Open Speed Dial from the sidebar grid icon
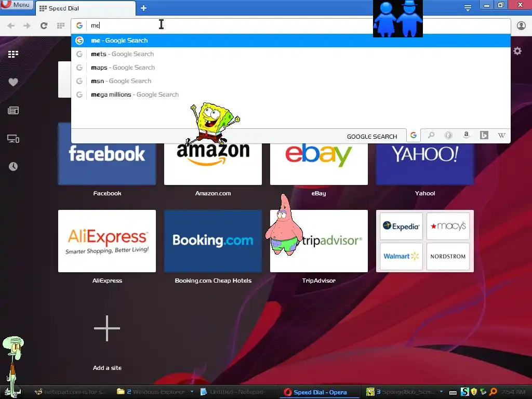532x399 pixels. point(13,54)
